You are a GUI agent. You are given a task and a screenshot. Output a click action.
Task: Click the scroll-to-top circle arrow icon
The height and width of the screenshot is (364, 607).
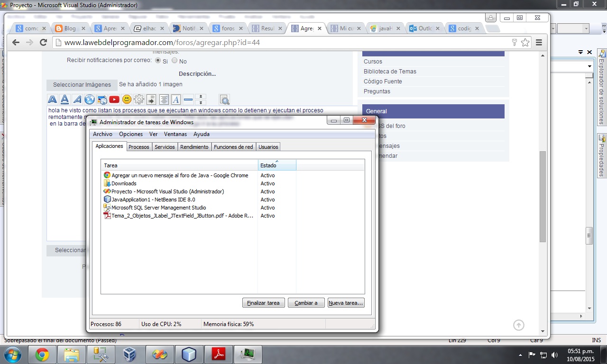click(519, 325)
